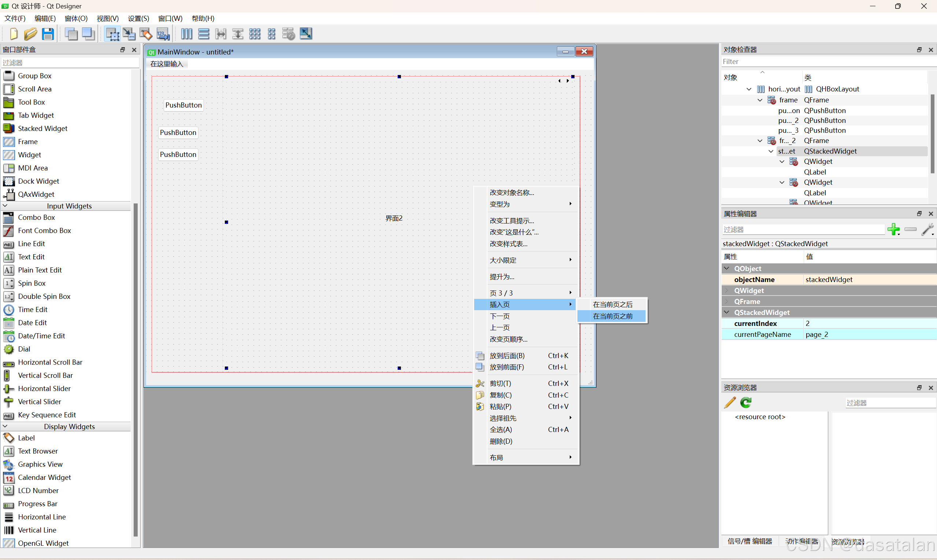Click the Open file folder icon
This screenshot has width=937, height=560.
tap(30, 34)
